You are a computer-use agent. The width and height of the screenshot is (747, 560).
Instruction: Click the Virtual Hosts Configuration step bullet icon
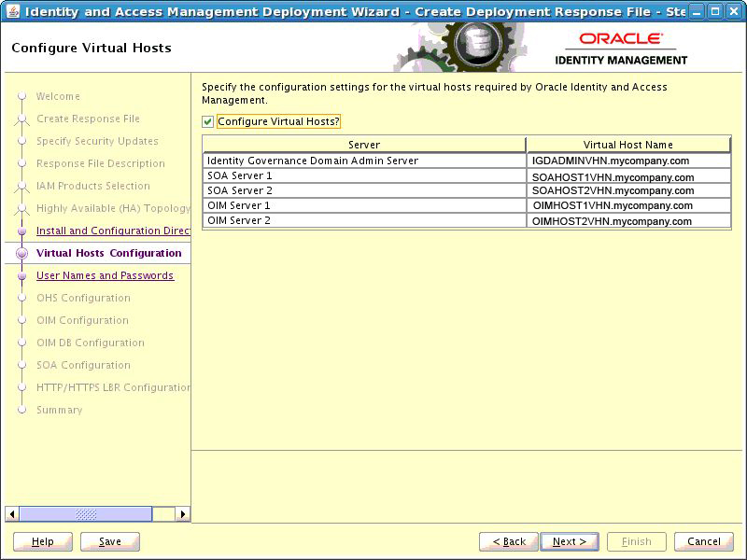21,253
